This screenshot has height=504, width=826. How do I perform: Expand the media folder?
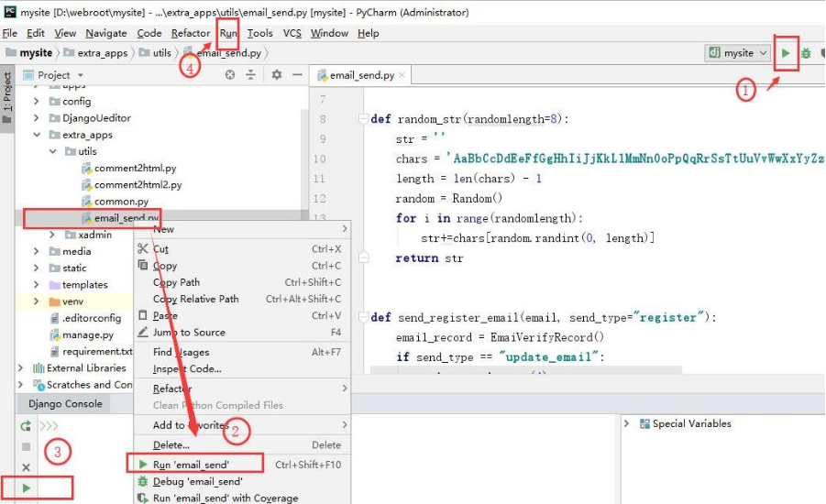[x=37, y=251]
